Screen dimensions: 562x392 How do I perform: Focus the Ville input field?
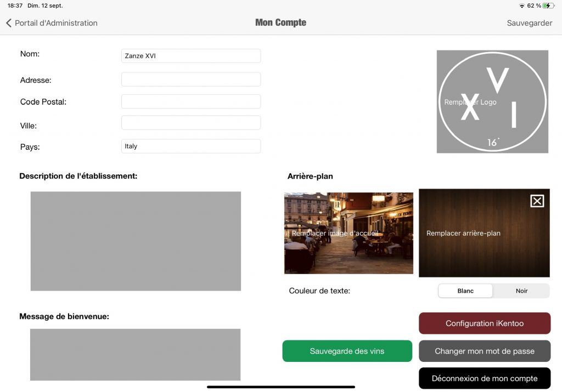(191, 123)
